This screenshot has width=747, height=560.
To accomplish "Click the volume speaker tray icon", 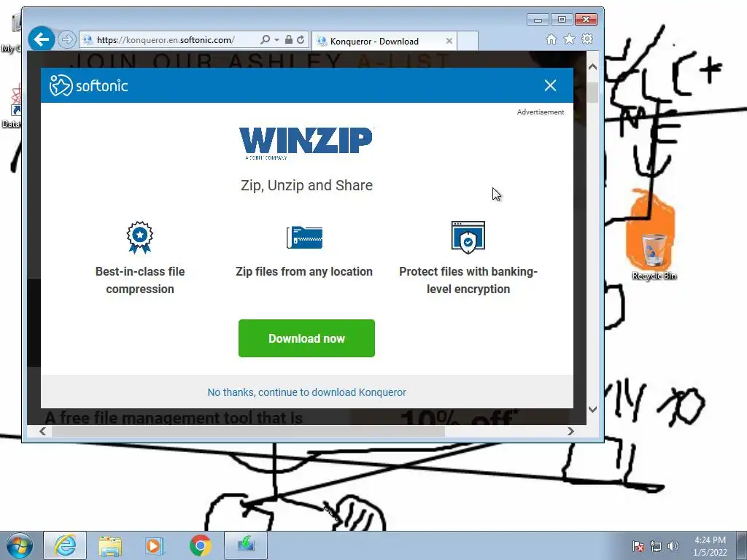I will (673, 546).
